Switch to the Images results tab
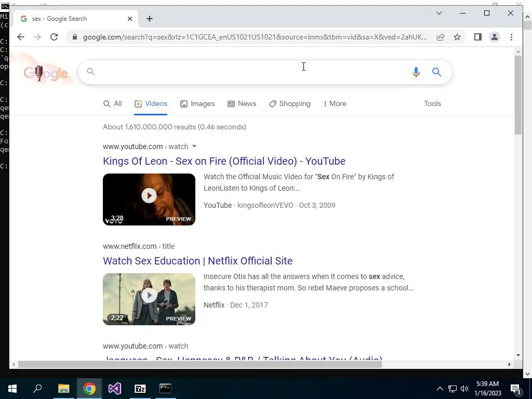 197,104
